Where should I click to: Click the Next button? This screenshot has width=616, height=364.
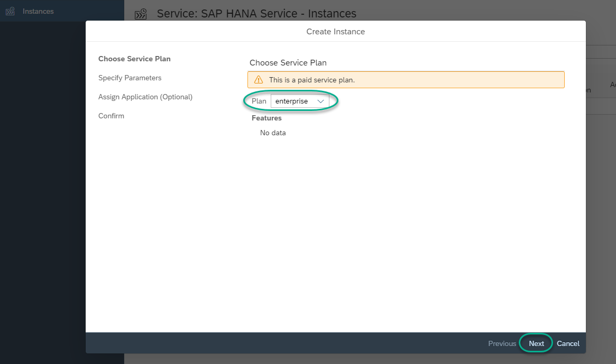[x=536, y=343]
